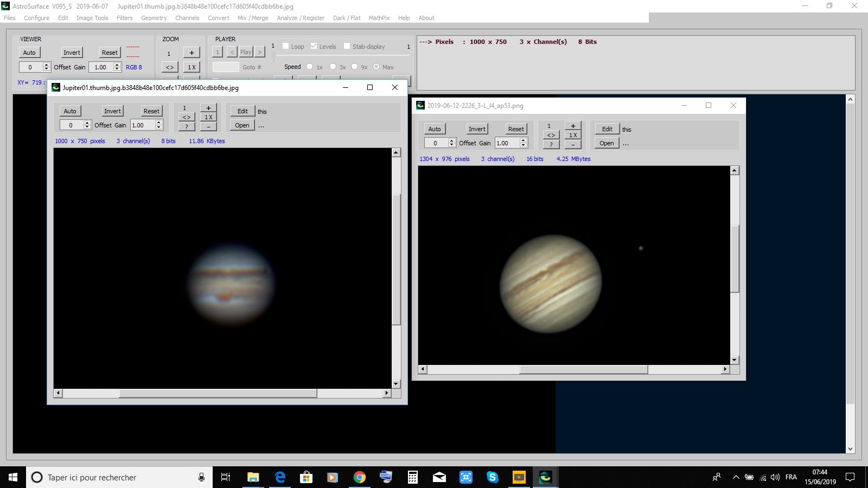Step to previous frame in PLAYER panel
This screenshot has height=488, width=868.
click(x=232, y=52)
